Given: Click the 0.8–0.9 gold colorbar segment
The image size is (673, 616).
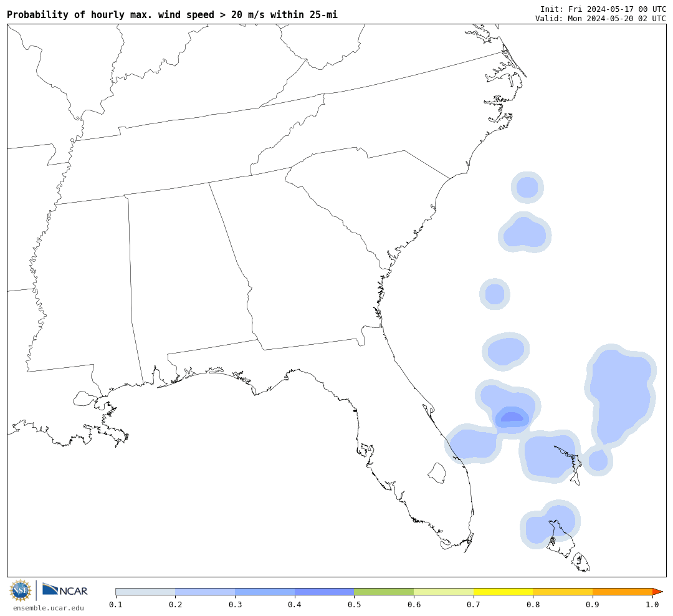Looking at the screenshot, I should 563,592.
